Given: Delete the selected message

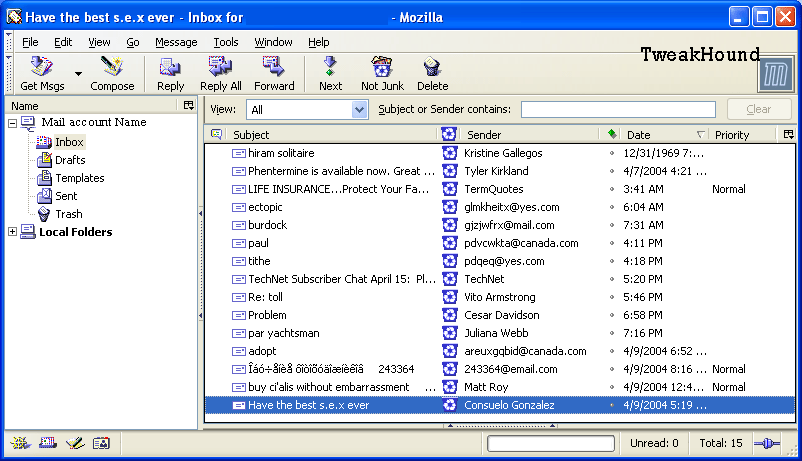Looking at the screenshot, I should click(432, 74).
